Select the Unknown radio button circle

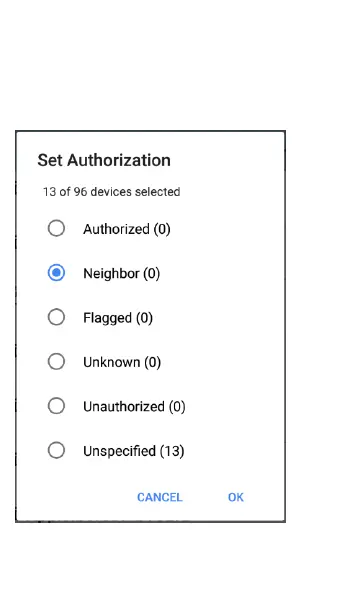pyautogui.click(x=56, y=362)
